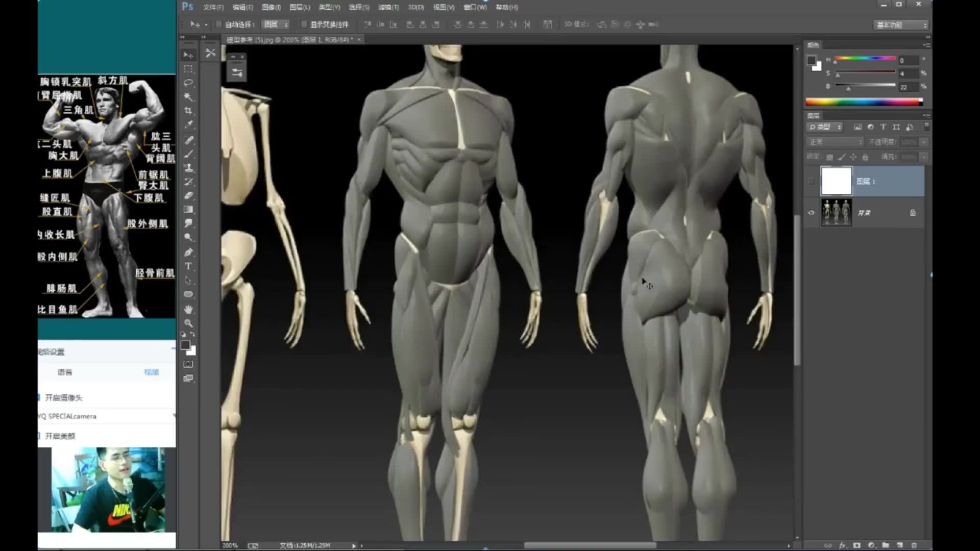Image resolution: width=980 pixels, height=551 pixels.
Task: Pick a color from the spectrum ramp
Action: click(864, 102)
